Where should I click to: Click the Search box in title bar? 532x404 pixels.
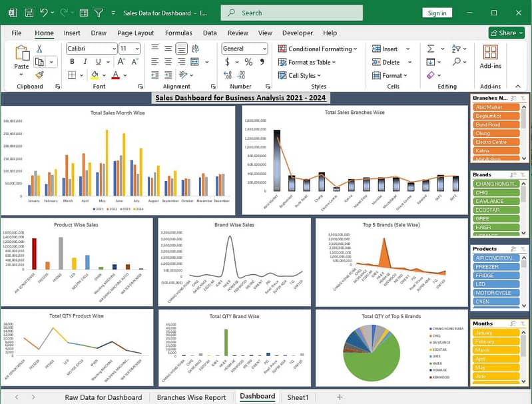(x=292, y=13)
